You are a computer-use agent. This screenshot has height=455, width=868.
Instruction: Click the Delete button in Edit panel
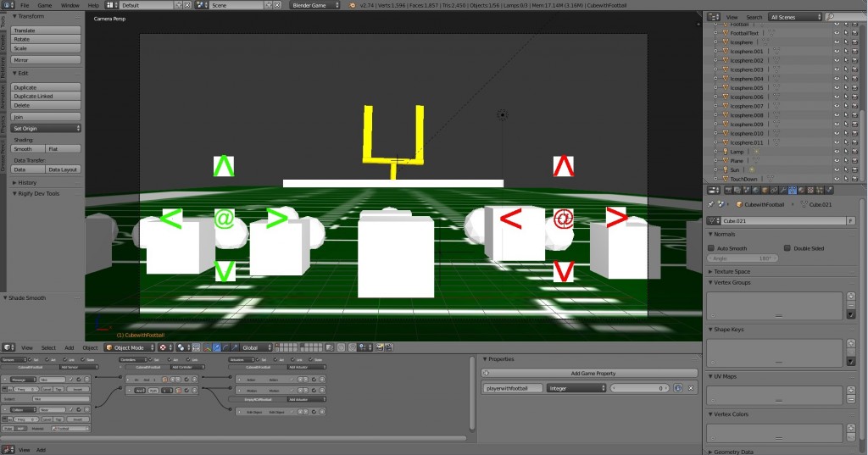click(x=46, y=105)
